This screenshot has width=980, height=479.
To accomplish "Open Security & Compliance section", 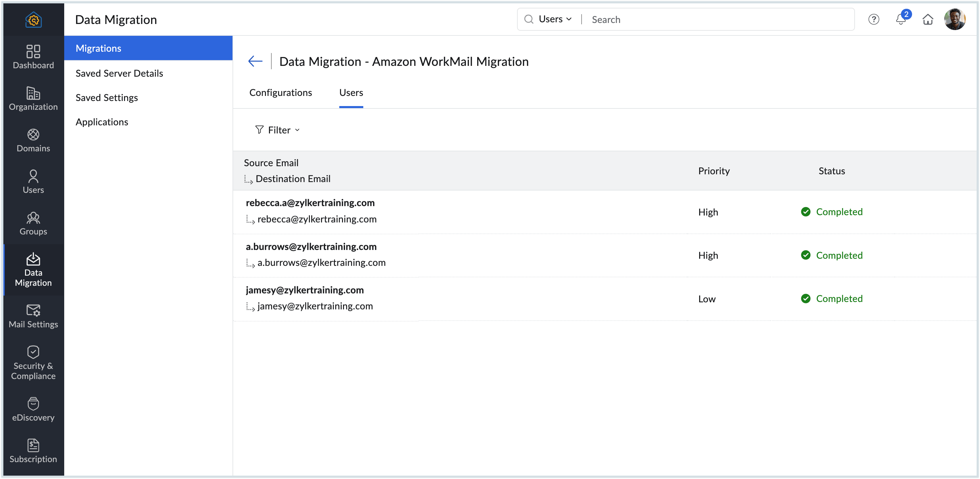I will [33, 362].
